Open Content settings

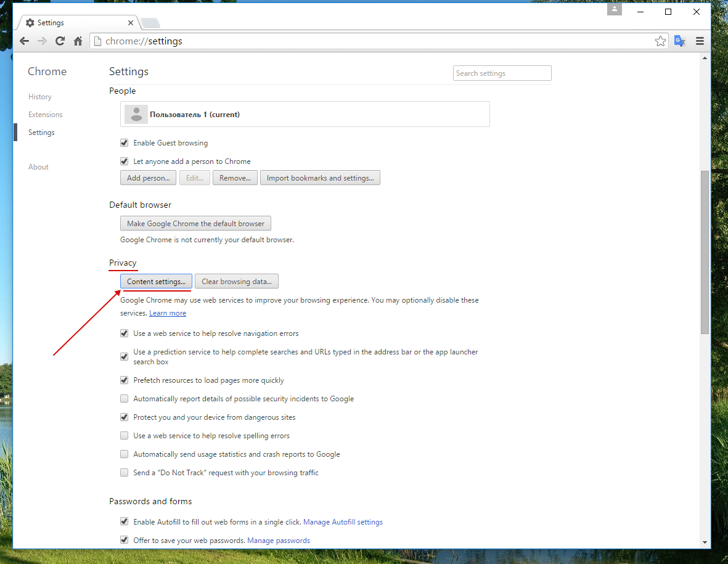coord(156,281)
